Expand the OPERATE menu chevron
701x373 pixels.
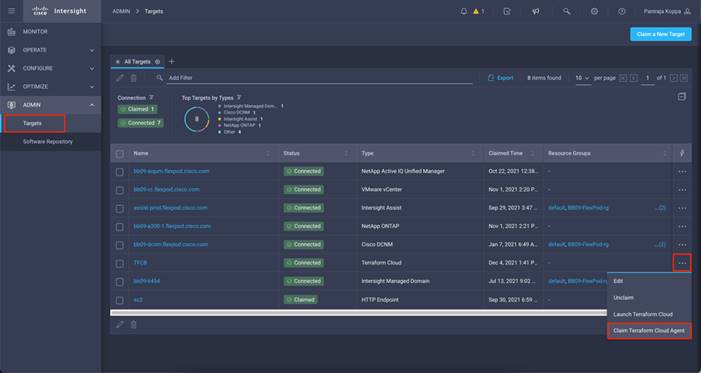(x=92, y=51)
